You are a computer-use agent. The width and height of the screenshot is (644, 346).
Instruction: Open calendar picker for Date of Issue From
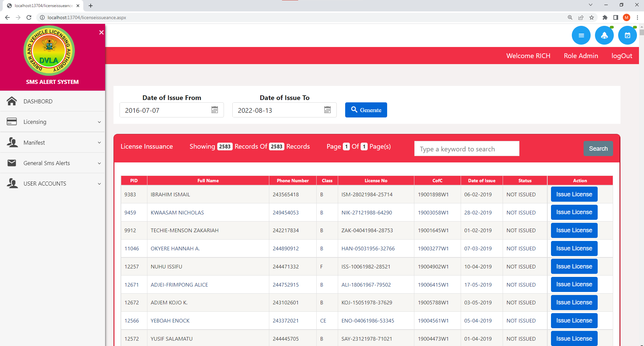[x=215, y=110]
